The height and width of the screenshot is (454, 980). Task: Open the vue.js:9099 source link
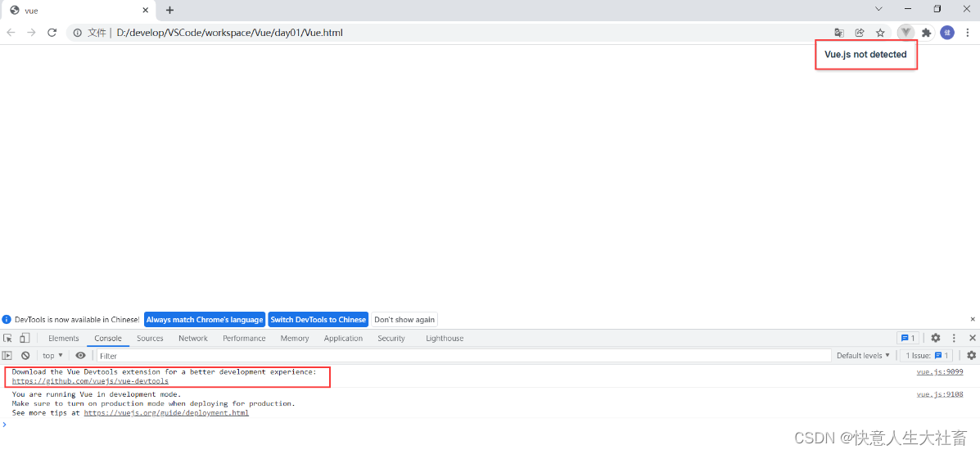tap(939, 371)
